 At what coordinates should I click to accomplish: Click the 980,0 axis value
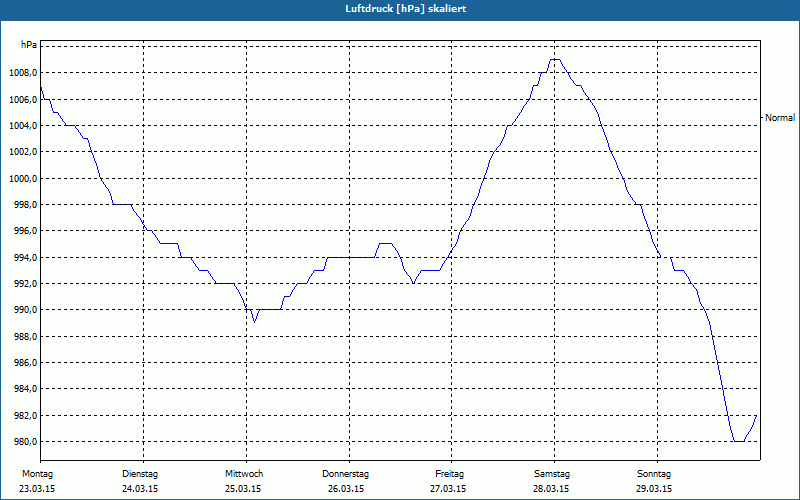[26, 442]
